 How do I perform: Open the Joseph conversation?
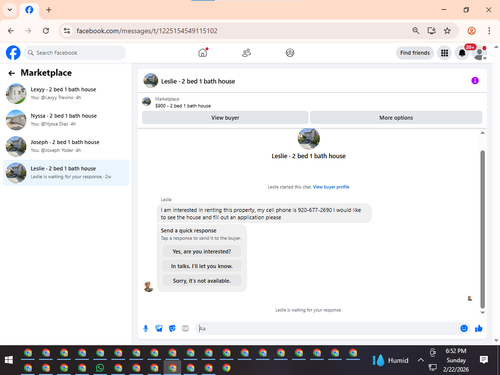66,146
